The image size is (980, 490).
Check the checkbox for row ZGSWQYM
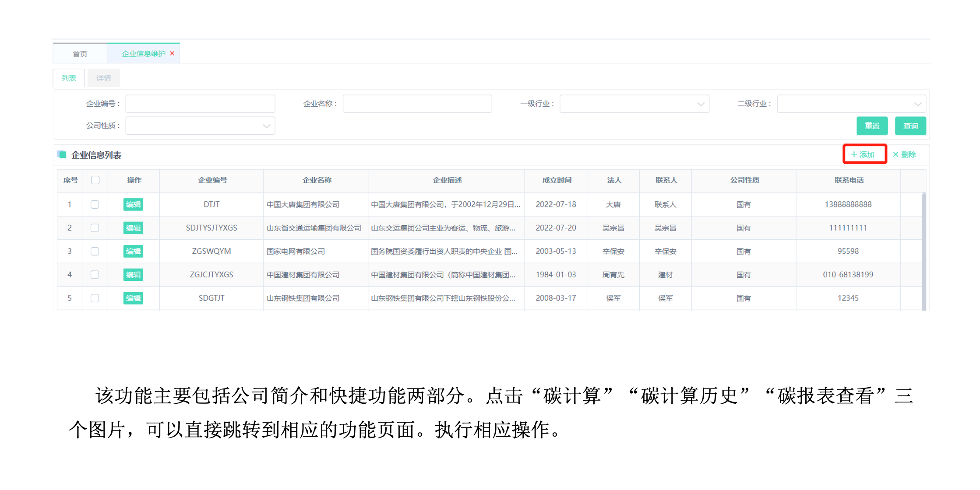click(95, 251)
